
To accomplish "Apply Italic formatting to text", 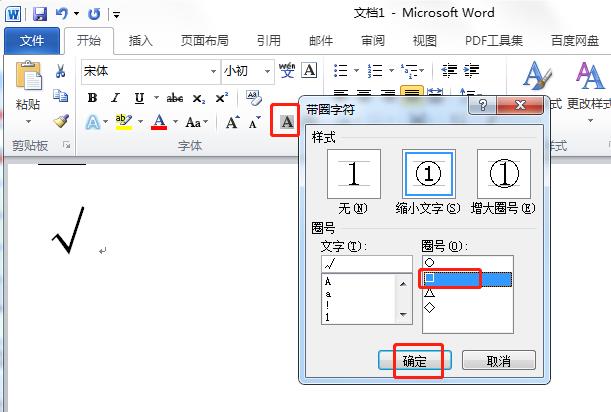I will coord(115,98).
